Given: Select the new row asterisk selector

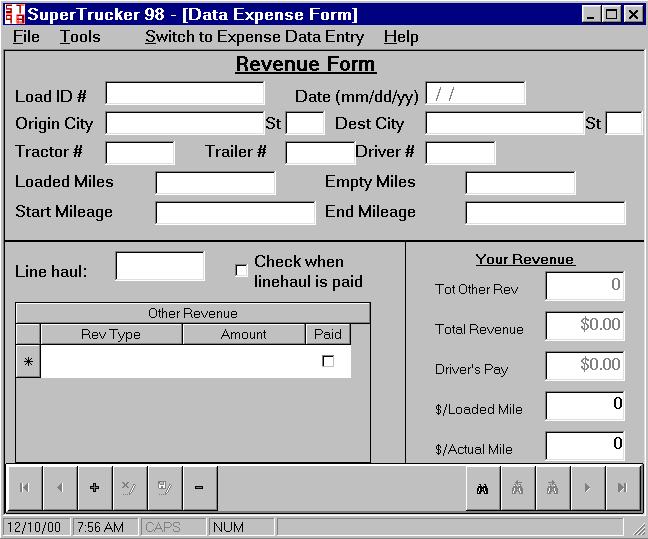Looking at the screenshot, I should click(28, 362).
